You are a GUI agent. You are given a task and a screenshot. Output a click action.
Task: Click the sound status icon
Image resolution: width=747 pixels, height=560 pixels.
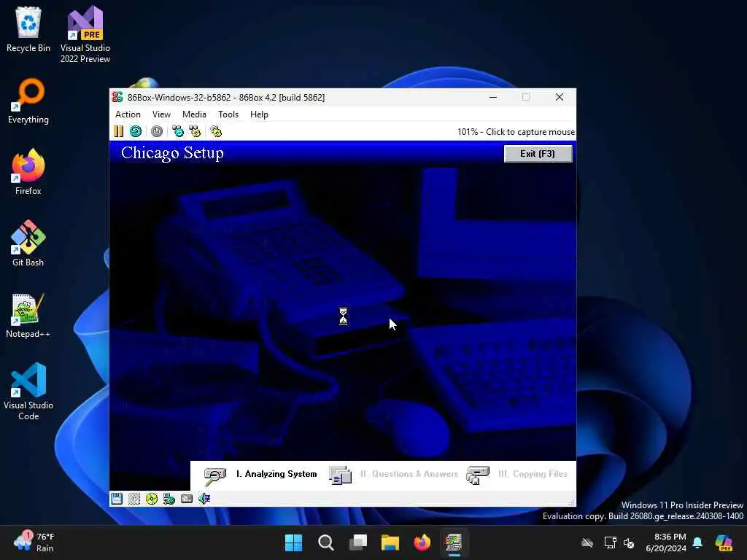204,499
